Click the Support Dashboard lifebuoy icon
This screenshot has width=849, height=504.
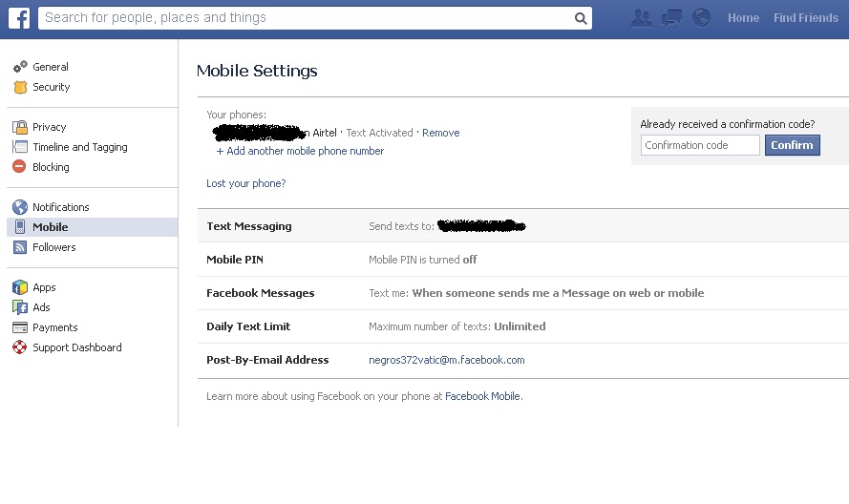[20, 347]
